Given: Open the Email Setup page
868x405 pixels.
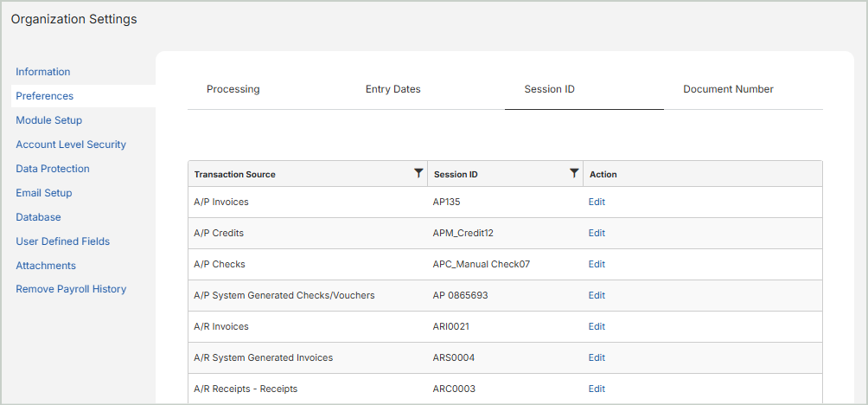Looking at the screenshot, I should pos(44,193).
